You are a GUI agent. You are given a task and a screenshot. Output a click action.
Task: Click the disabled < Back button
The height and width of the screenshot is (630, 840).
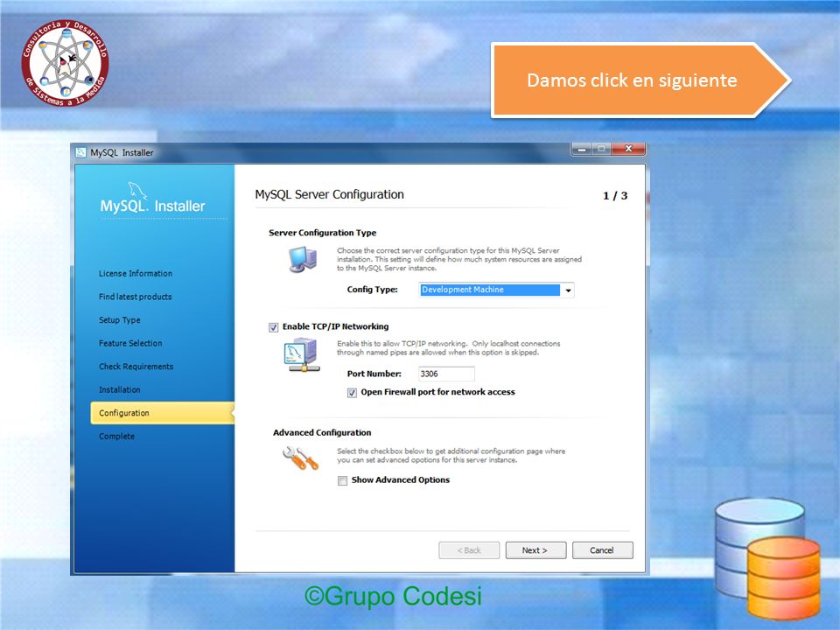click(469, 550)
